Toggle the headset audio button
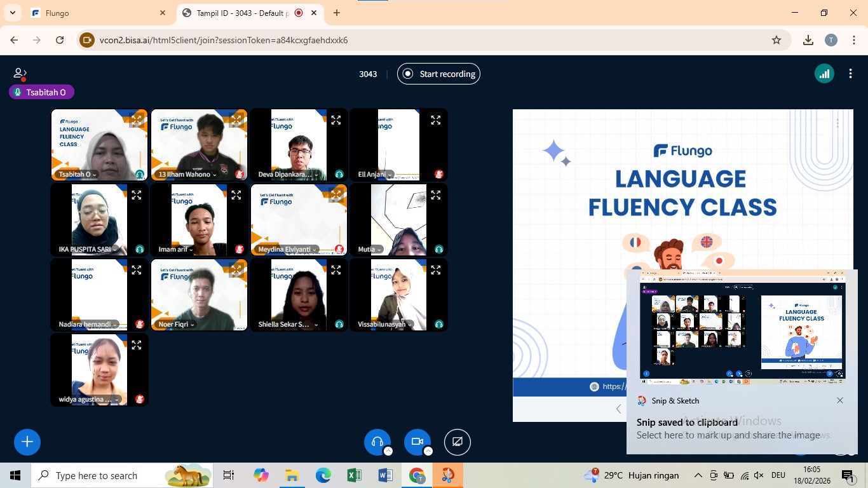This screenshot has width=868, height=488. point(377,442)
